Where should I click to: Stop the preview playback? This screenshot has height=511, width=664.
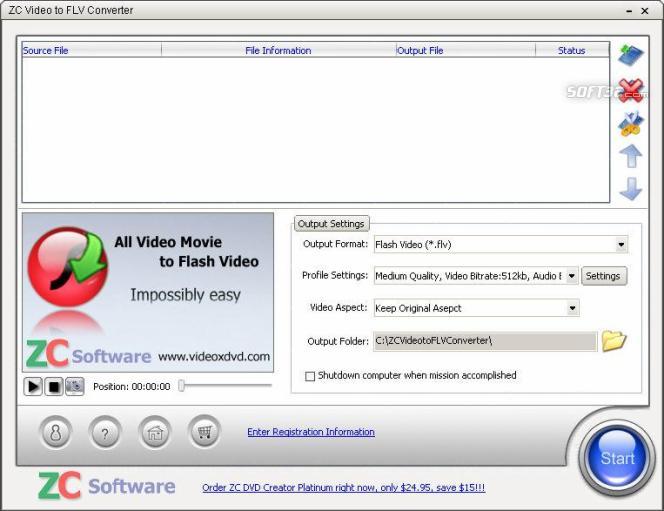(x=54, y=387)
